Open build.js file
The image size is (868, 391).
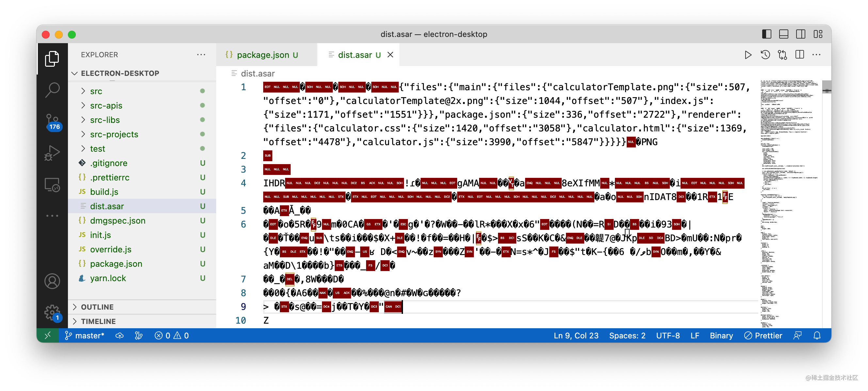pos(142,192)
